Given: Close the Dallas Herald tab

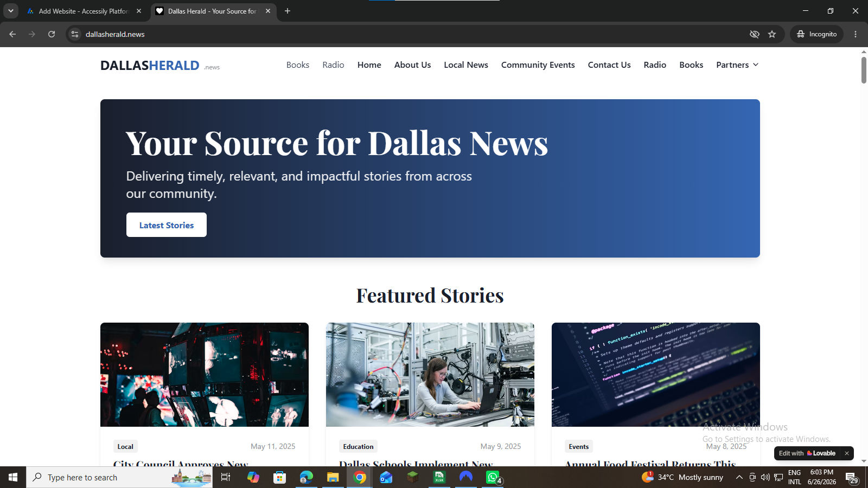Looking at the screenshot, I should pos(268,11).
